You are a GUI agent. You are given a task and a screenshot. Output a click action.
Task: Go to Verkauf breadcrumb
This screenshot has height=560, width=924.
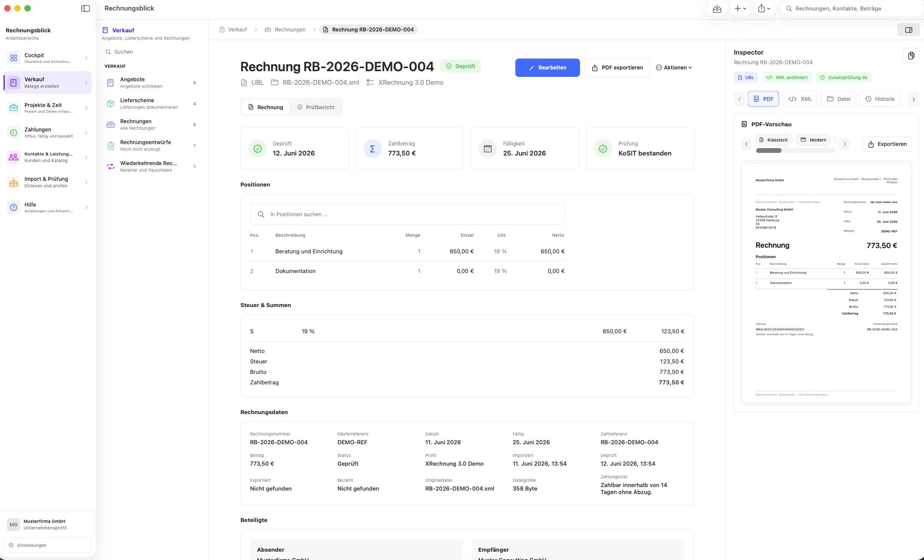[x=233, y=30]
